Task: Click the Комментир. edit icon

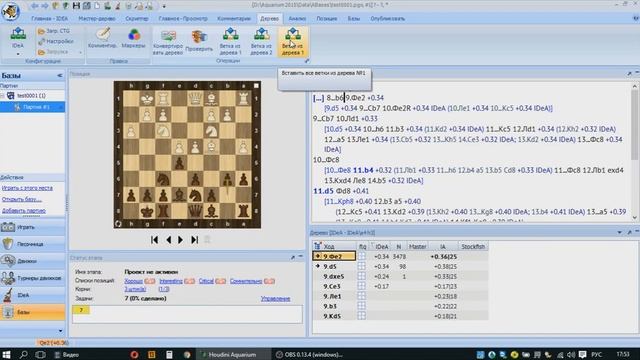Action: click(102, 38)
